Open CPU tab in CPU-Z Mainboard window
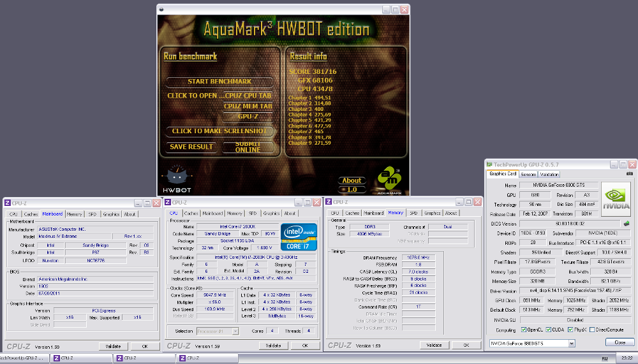Image resolution: width=638 pixels, height=364 pixels. tap(13, 214)
